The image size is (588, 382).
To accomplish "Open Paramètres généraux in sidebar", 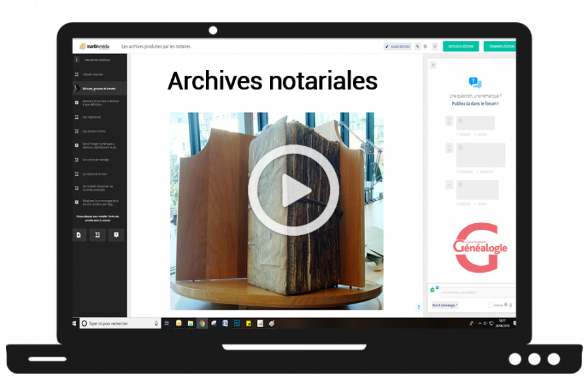I will [x=97, y=60].
